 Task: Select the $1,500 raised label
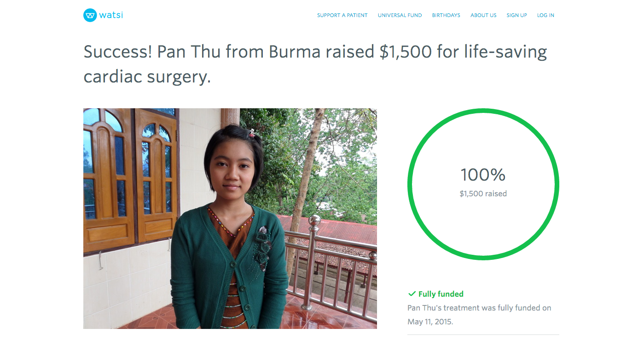(x=483, y=194)
